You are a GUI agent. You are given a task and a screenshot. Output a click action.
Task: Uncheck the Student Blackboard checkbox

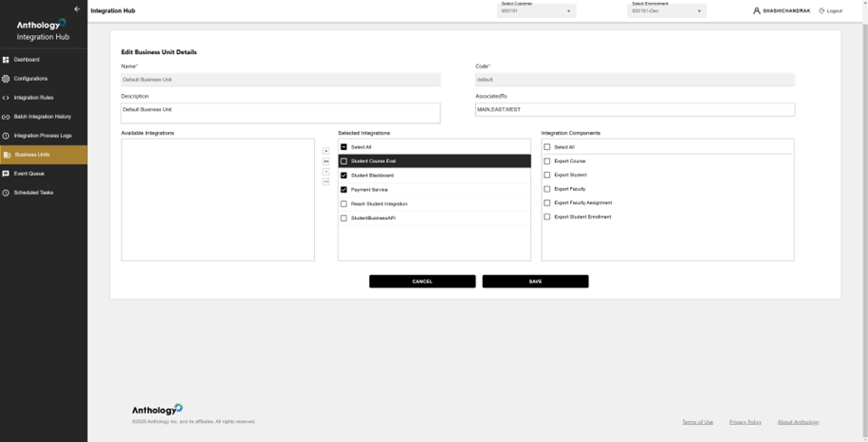point(344,175)
